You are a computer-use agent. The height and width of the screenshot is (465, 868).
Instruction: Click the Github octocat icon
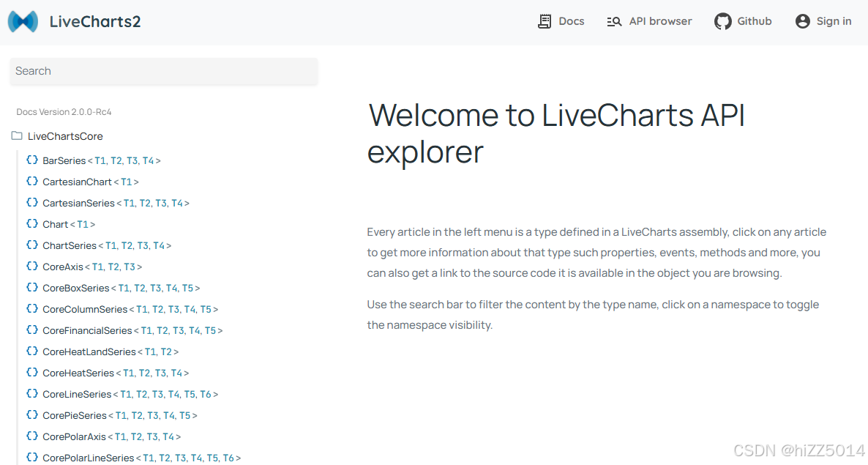pyautogui.click(x=722, y=21)
